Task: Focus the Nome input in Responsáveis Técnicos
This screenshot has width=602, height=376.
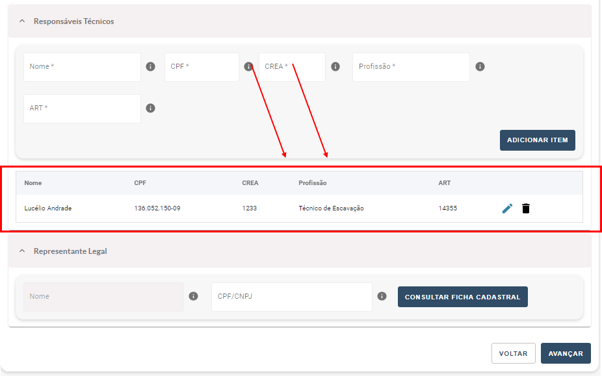Action: tap(82, 67)
